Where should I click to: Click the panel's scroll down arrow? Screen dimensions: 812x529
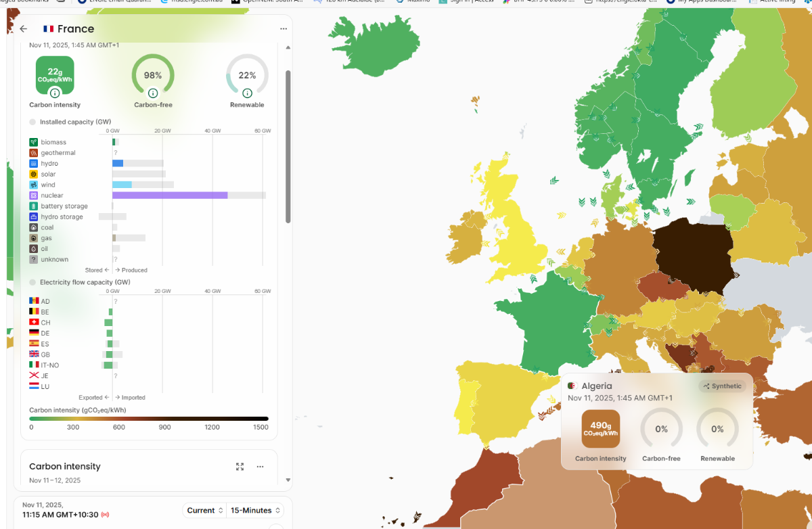click(288, 480)
